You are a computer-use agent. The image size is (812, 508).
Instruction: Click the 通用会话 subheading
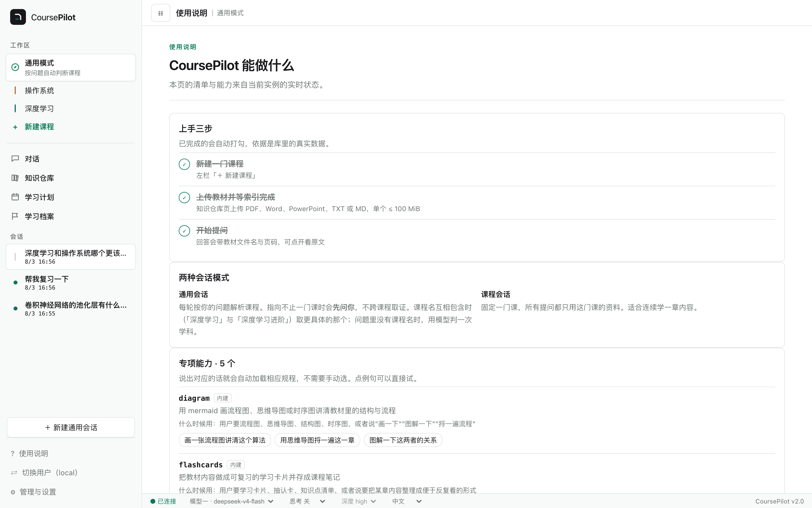pos(193,295)
